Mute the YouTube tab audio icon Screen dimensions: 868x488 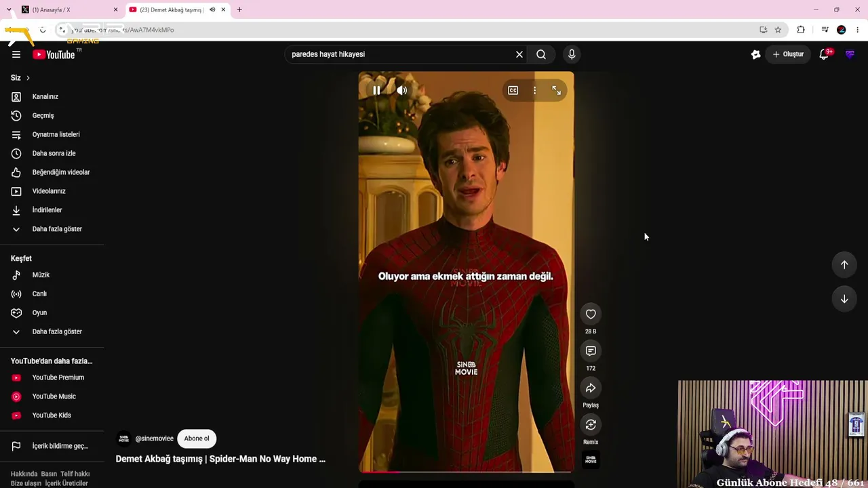pyautogui.click(x=212, y=9)
